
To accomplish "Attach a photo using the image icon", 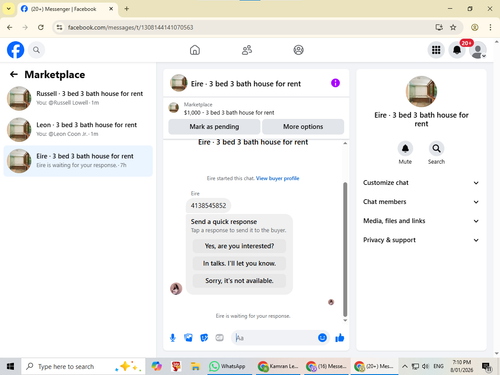I will (188, 338).
